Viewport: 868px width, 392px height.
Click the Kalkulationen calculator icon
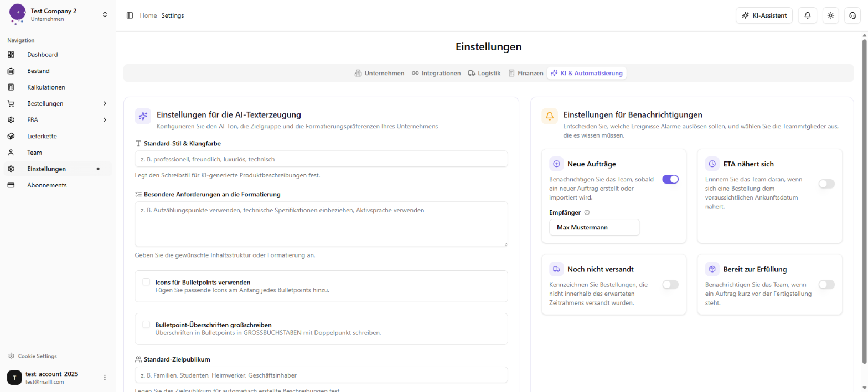click(11, 87)
